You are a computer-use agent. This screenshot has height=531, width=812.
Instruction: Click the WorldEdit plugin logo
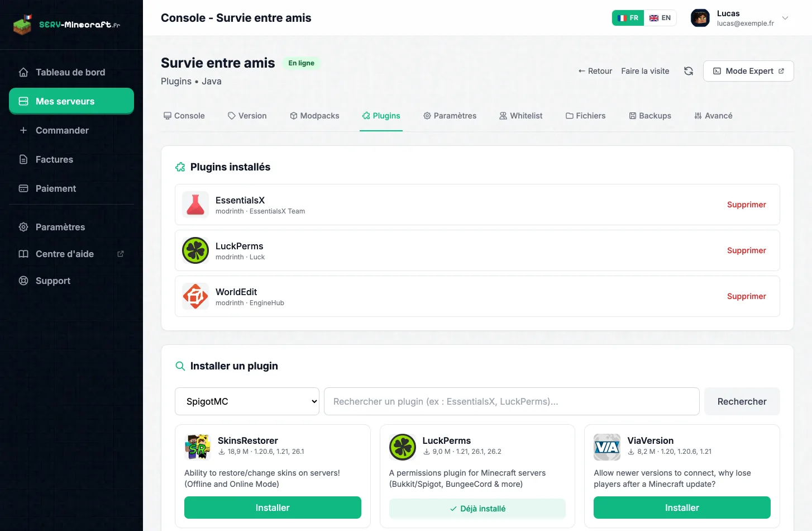coord(195,296)
